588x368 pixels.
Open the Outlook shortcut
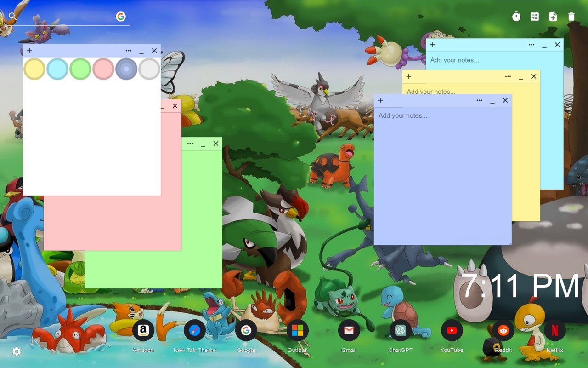[298, 330]
